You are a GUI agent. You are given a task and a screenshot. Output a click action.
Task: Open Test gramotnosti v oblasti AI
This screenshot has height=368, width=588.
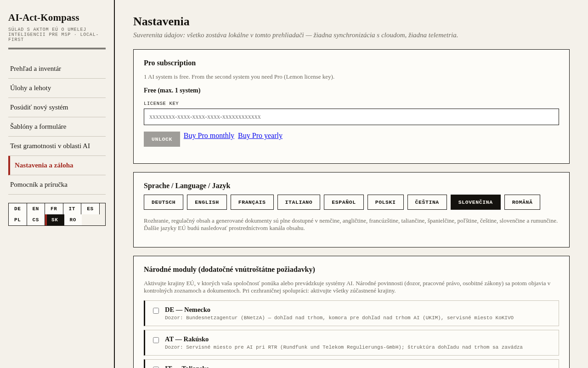coord(57,146)
